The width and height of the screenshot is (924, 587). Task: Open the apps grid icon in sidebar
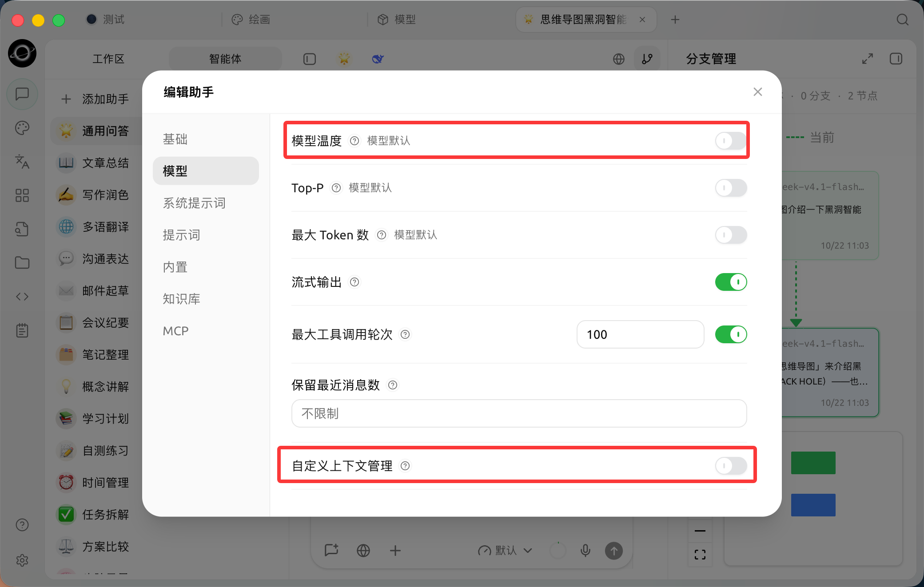(22, 195)
